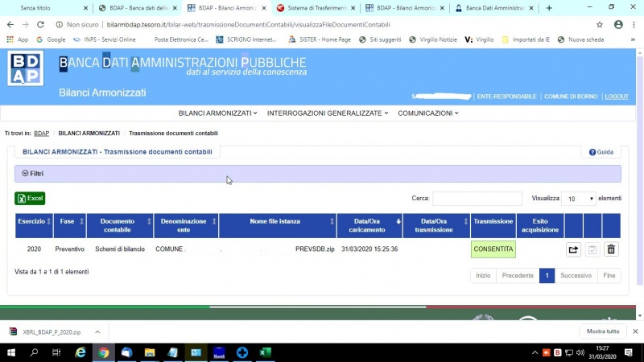This screenshot has height=362, width=644.
Task: Open the BILANCI ARMONIZZATI menu
Action: pyautogui.click(x=217, y=113)
